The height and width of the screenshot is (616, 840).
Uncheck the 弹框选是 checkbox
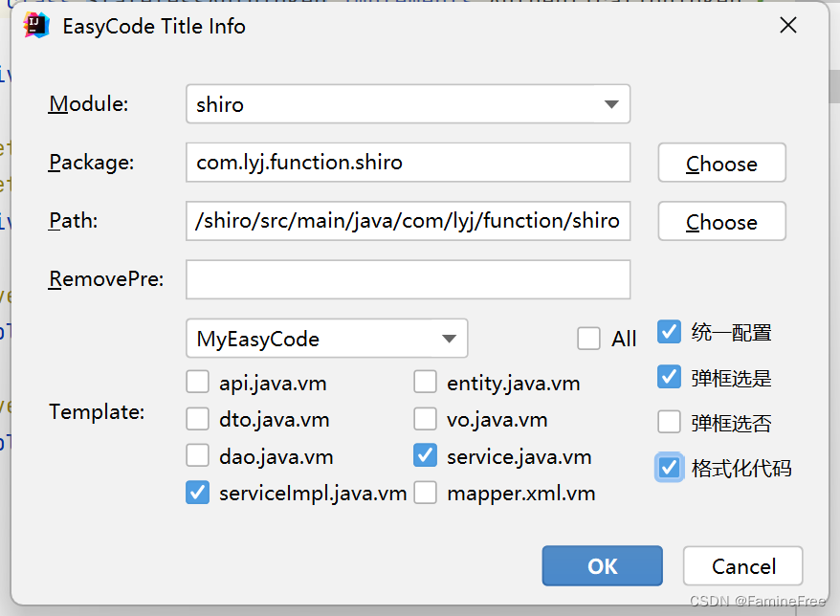669,377
